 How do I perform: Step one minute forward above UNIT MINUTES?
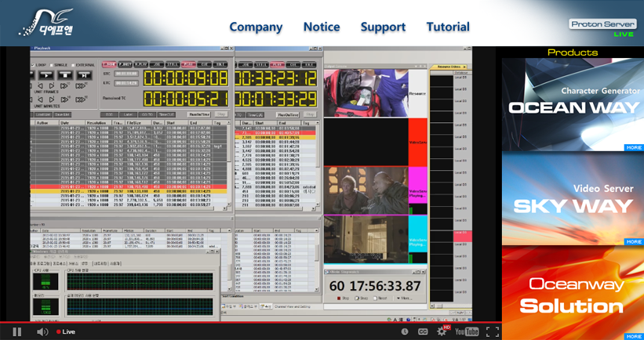pyautogui.click(x=52, y=99)
